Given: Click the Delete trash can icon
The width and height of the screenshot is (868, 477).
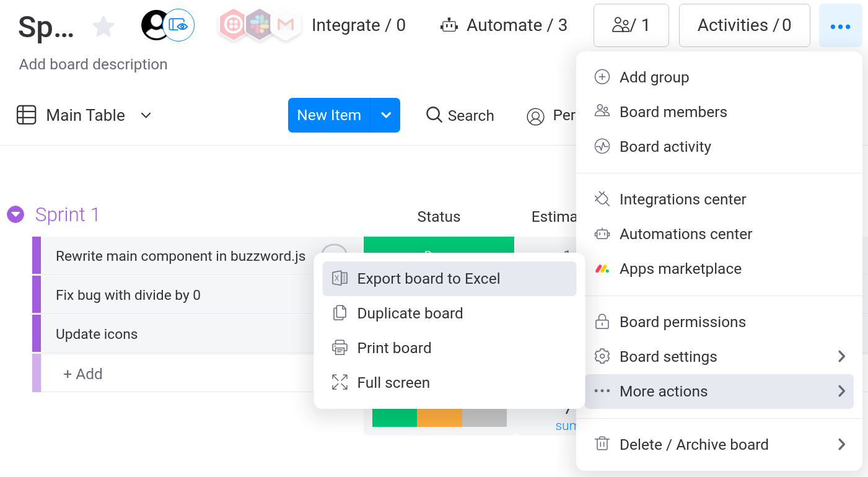Looking at the screenshot, I should click(602, 444).
